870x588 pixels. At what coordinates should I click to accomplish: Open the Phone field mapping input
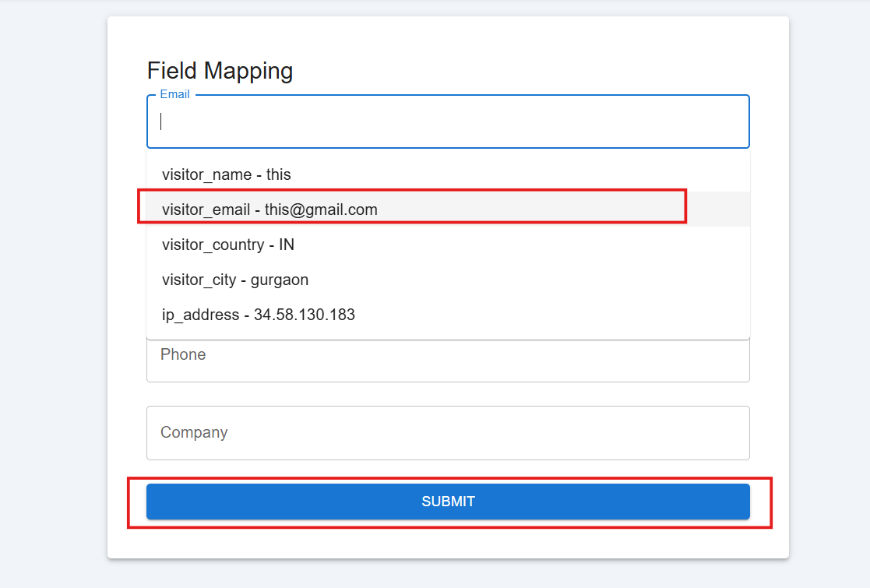[448, 361]
